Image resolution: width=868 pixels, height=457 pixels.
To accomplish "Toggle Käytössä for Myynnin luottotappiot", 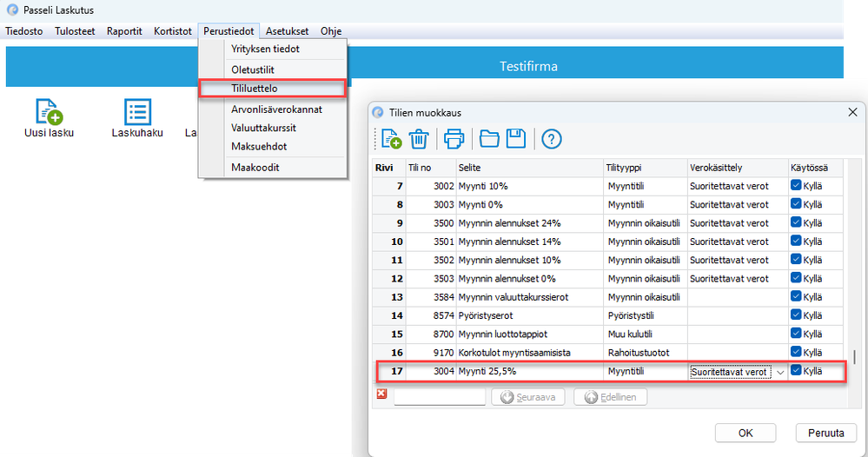I will 796,334.
